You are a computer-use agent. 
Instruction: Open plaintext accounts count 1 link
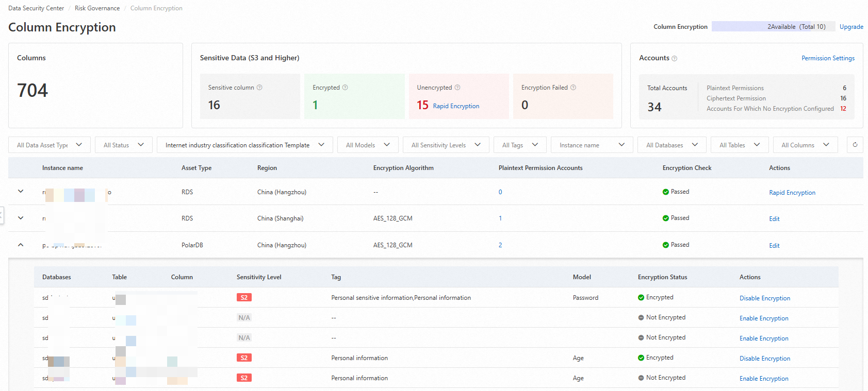500,218
